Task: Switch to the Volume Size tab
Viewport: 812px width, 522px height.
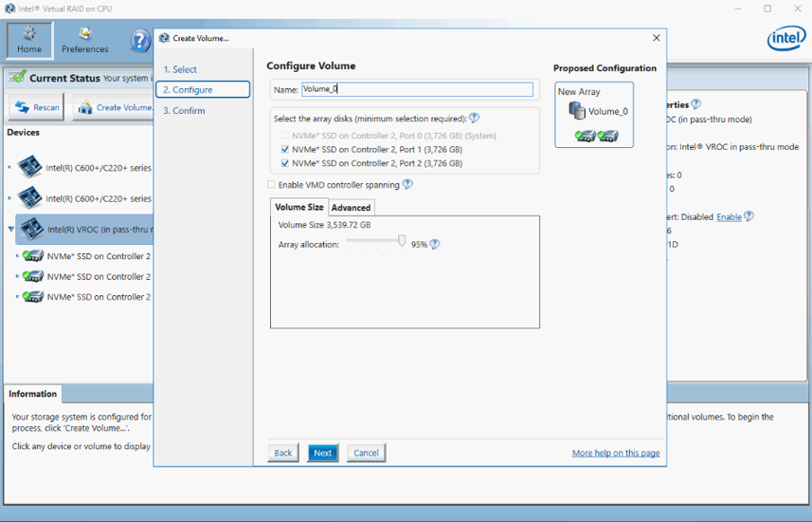Action: 300,207
